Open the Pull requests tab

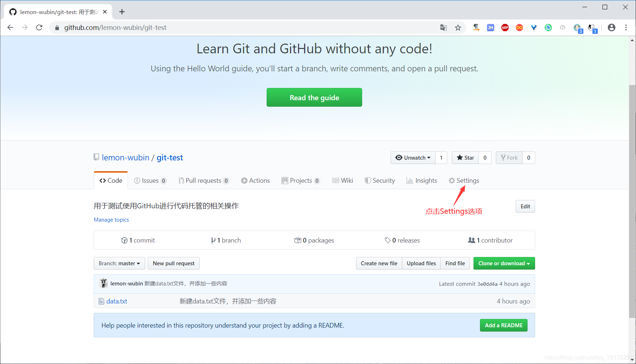(x=204, y=181)
